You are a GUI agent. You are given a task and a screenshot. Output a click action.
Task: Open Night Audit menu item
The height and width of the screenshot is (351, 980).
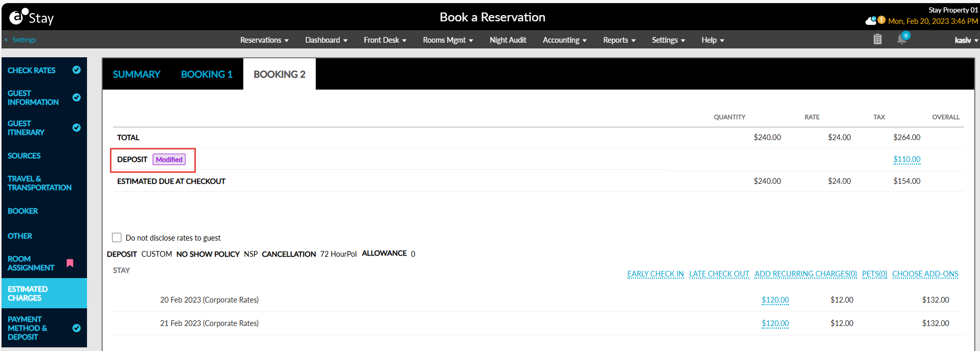[508, 40]
